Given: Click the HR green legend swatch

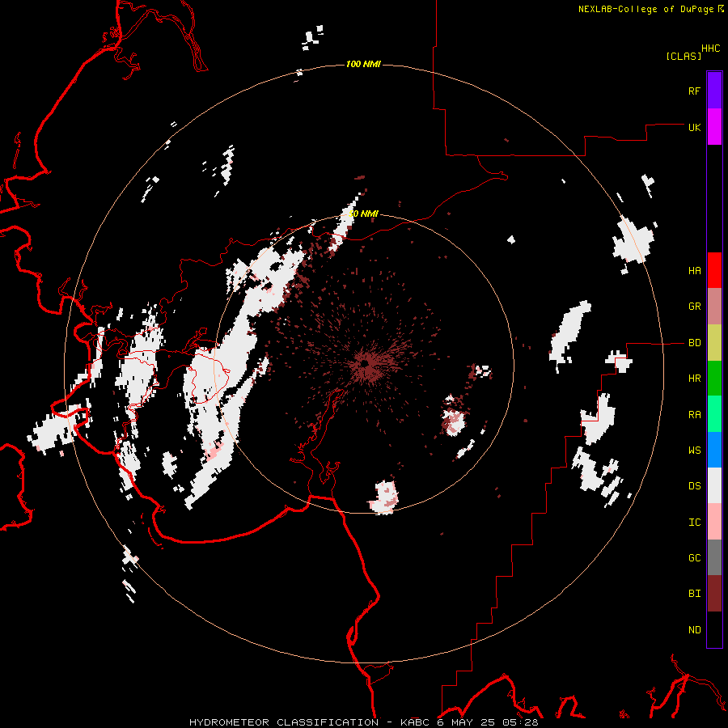Looking at the screenshot, I should (x=714, y=379).
